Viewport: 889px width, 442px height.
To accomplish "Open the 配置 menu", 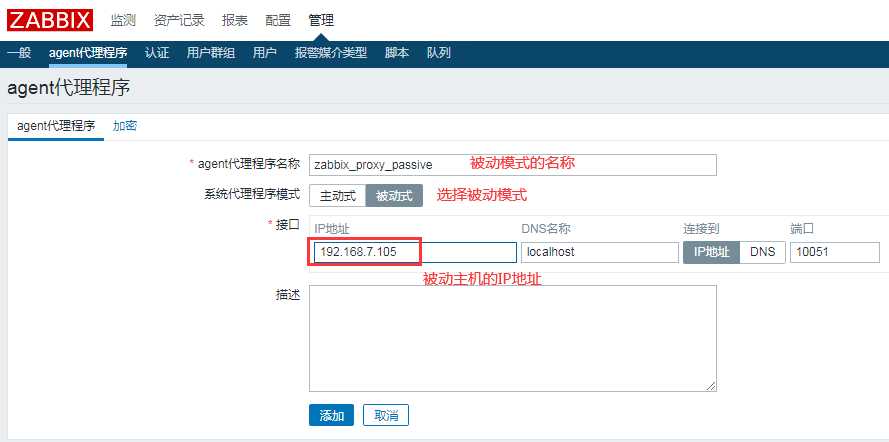I will 278,21.
